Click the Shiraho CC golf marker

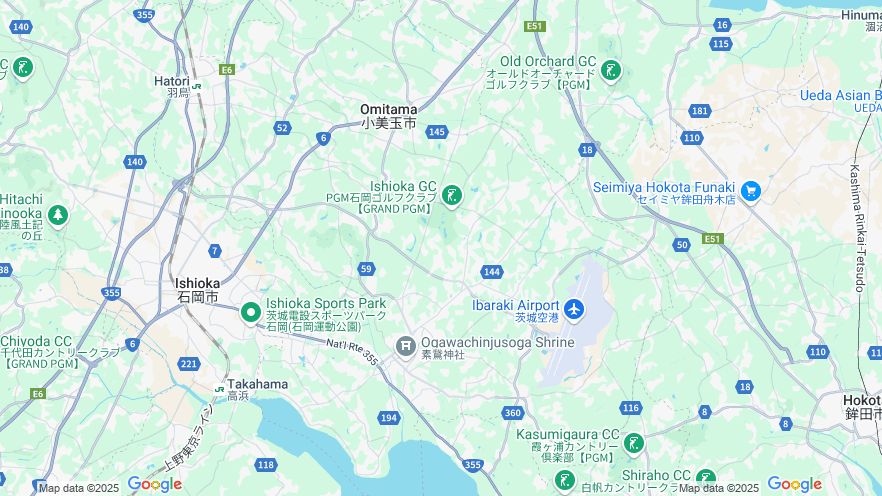(x=705, y=479)
